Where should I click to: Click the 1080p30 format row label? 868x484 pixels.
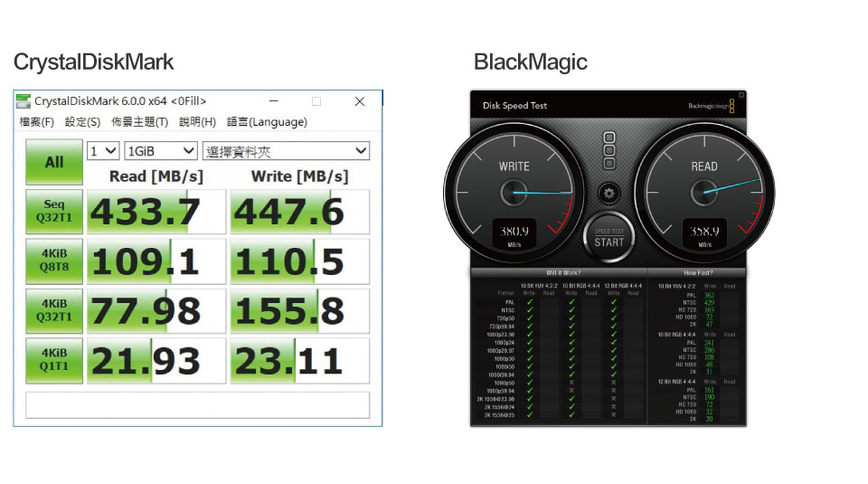coord(505,359)
